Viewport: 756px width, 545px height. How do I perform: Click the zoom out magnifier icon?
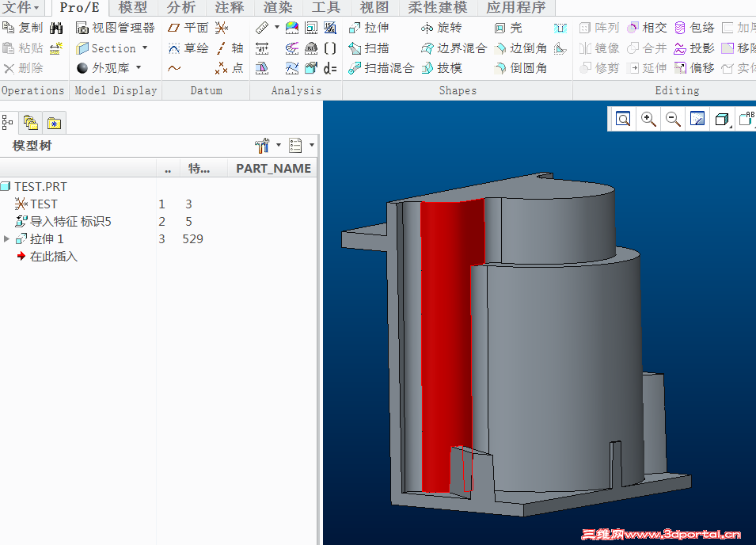tap(673, 119)
